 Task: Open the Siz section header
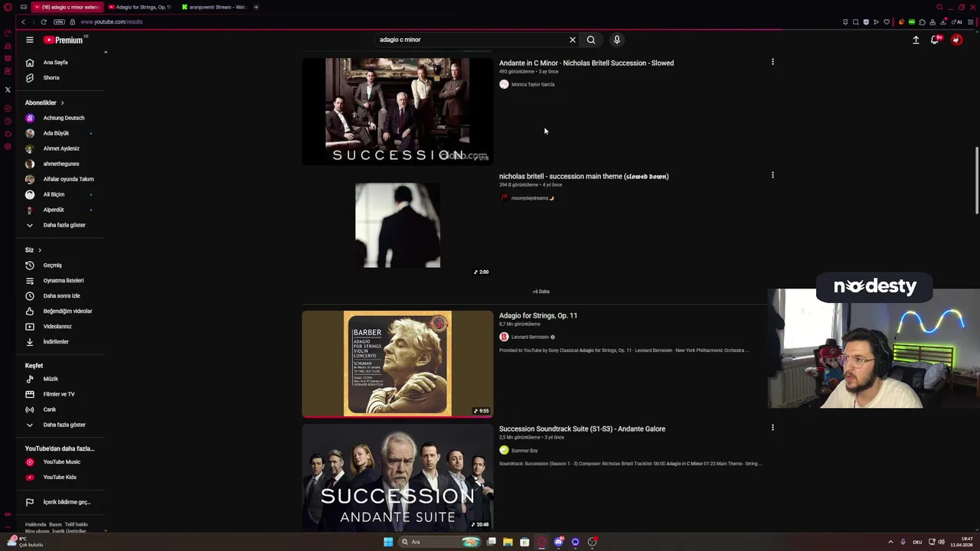click(33, 249)
